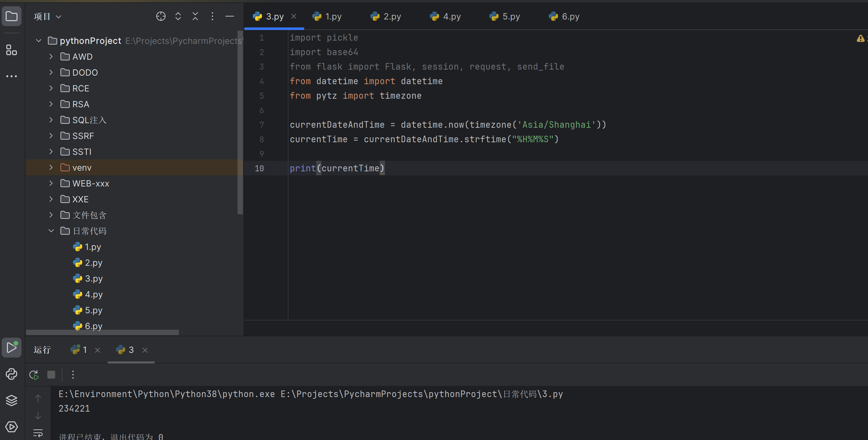
Task: Switch to the 1.py editor tab
Action: pyautogui.click(x=327, y=16)
